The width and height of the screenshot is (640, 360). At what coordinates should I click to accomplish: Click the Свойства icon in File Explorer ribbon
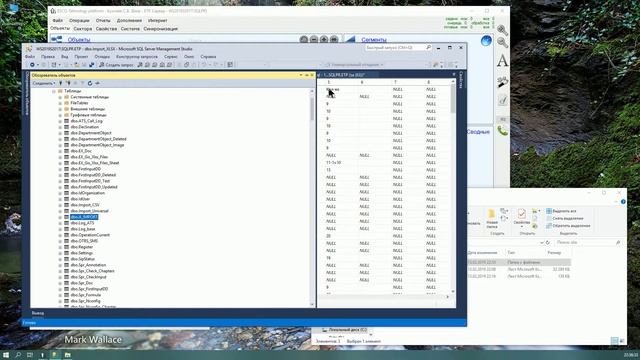522,213
